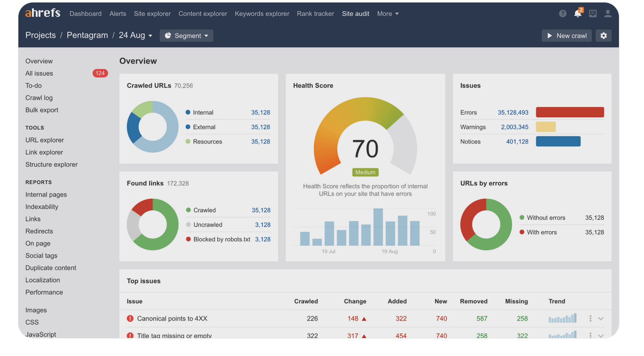Image resolution: width=644 pixels, height=356 pixels.
Task: Expand the Canonical points to 4XX row
Action: point(601,318)
